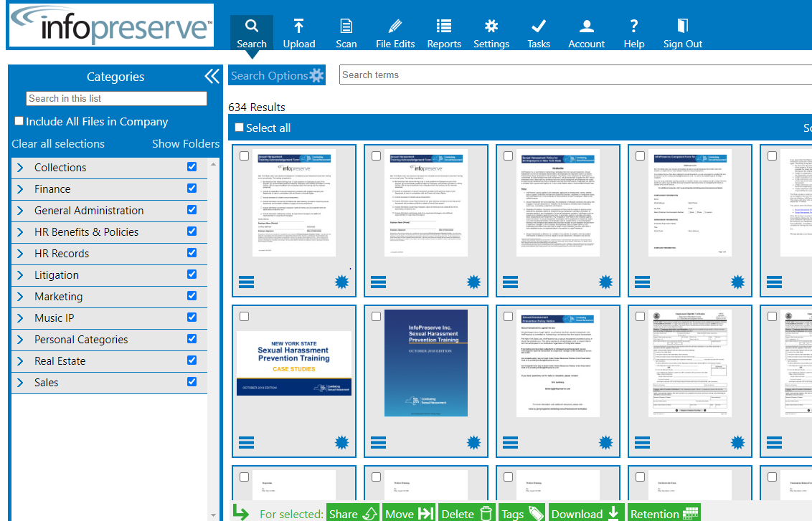The image size is (812, 521).
Task: Click inside the Search terms field
Action: point(502,75)
